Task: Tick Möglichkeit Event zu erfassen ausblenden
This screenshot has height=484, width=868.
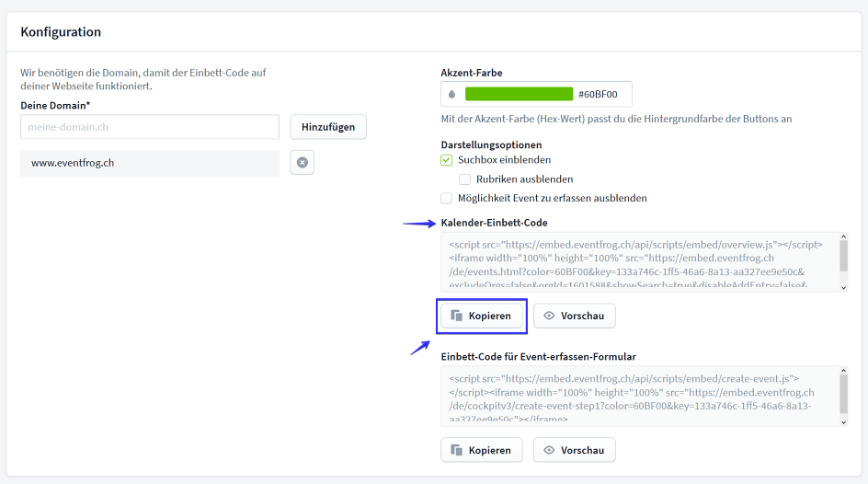Action: coord(447,198)
